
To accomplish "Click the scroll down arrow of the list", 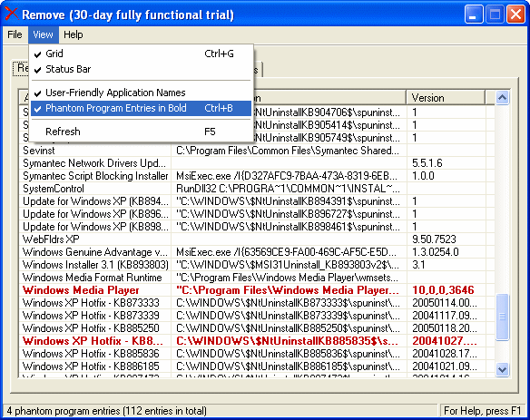I will click(502, 369).
